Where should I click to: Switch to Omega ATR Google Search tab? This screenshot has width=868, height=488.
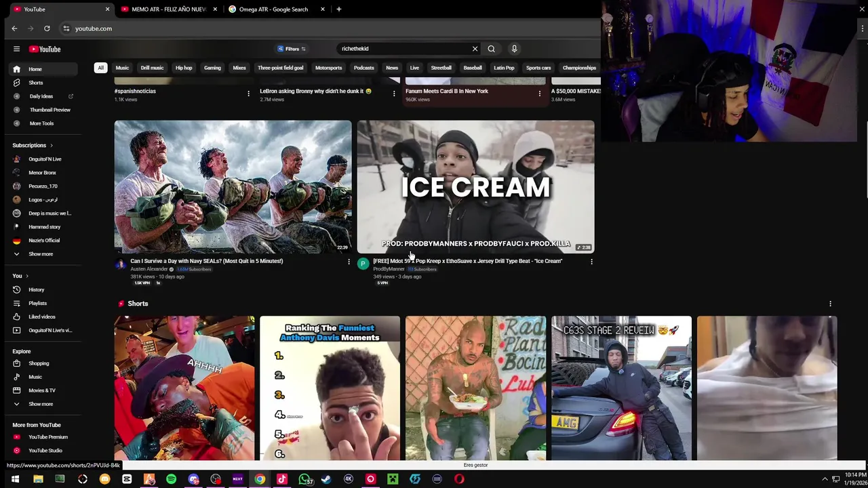[x=273, y=9]
